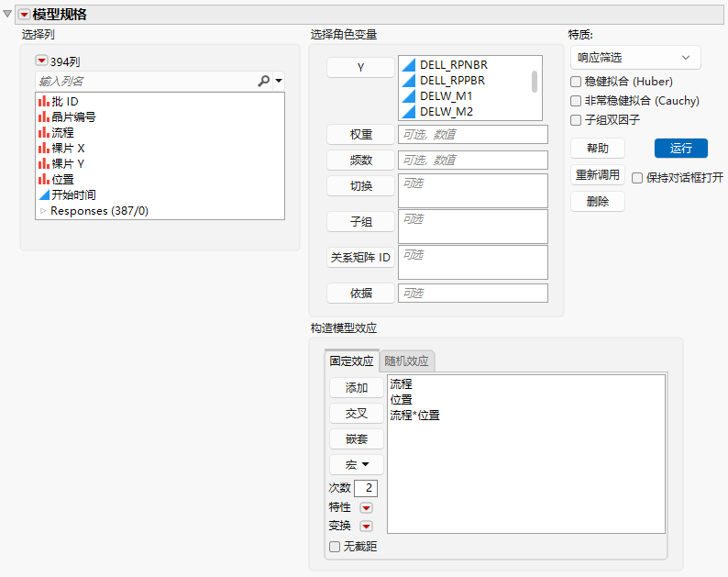Click the Y role button
This screenshot has height=577, width=728.
click(x=360, y=67)
